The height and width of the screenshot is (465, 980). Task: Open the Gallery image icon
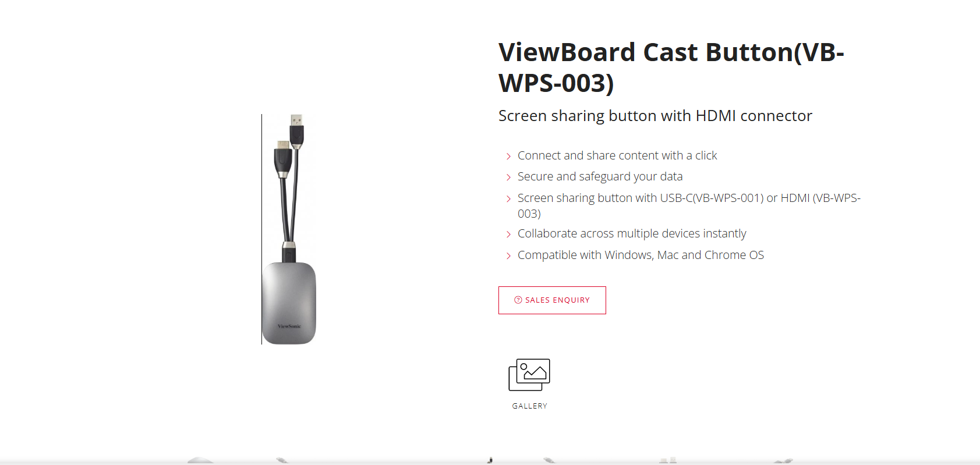(529, 375)
